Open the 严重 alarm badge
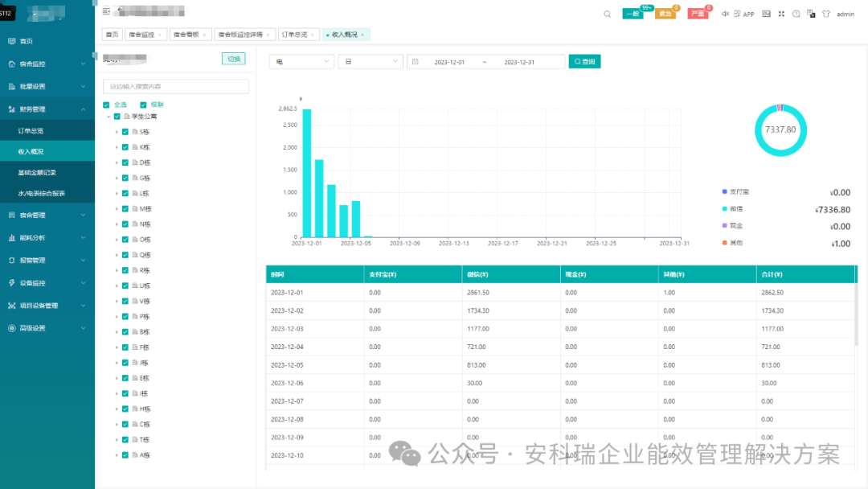Image resolution: width=868 pixels, height=489 pixels. [698, 14]
